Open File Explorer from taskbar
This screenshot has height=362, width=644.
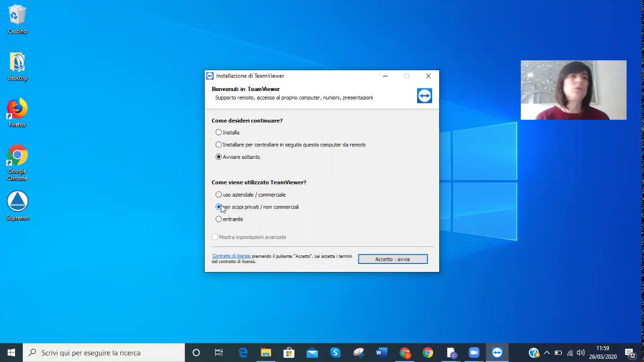tap(266, 352)
